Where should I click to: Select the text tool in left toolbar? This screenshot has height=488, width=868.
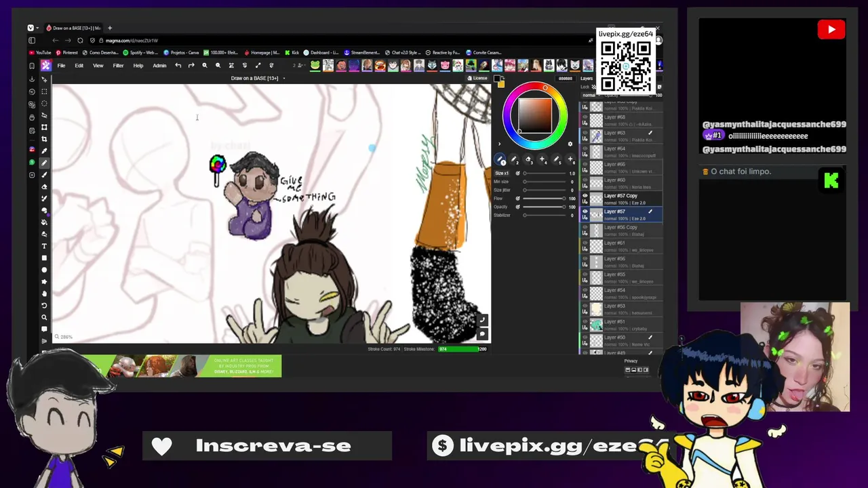click(x=45, y=246)
